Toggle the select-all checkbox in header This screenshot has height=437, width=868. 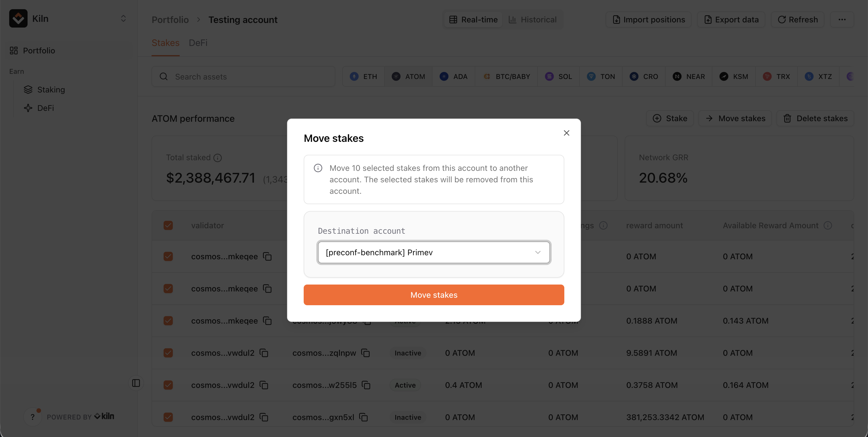click(x=168, y=225)
